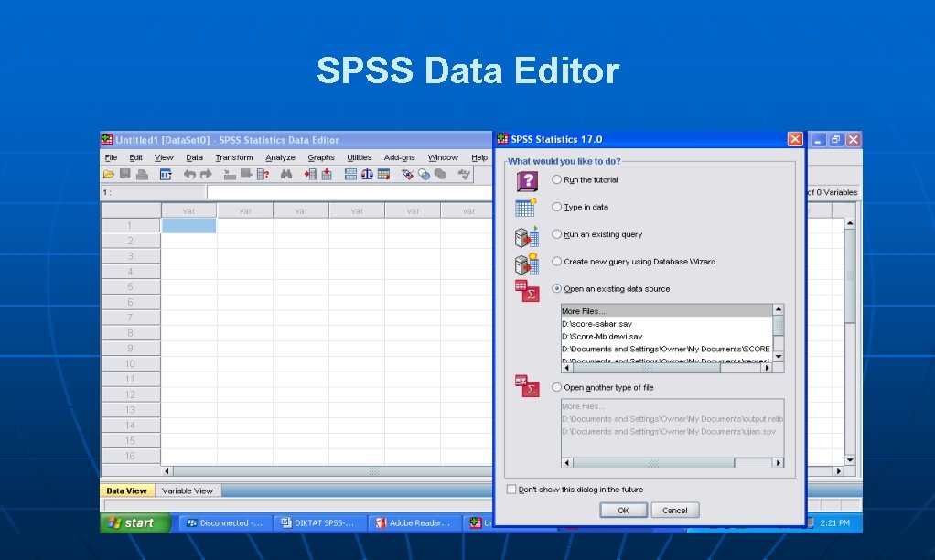Click the Spell Check abc icon
The height and width of the screenshot is (560, 935).
click(464, 174)
